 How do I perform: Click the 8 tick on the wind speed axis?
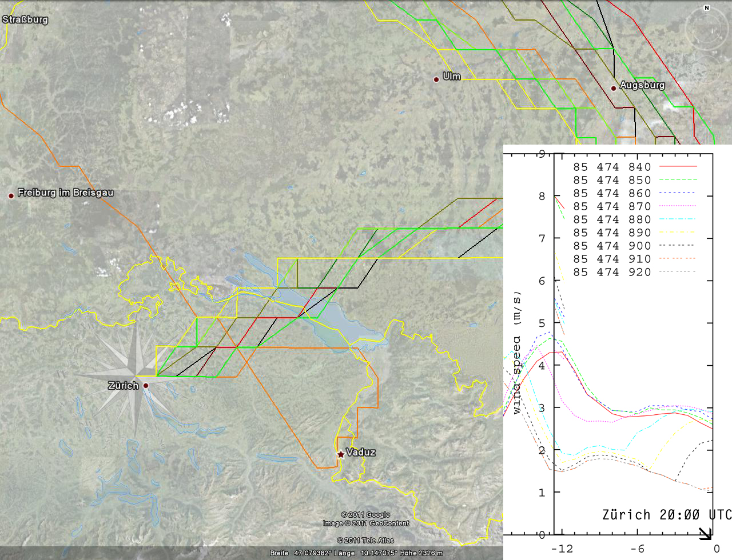pyautogui.click(x=542, y=196)
